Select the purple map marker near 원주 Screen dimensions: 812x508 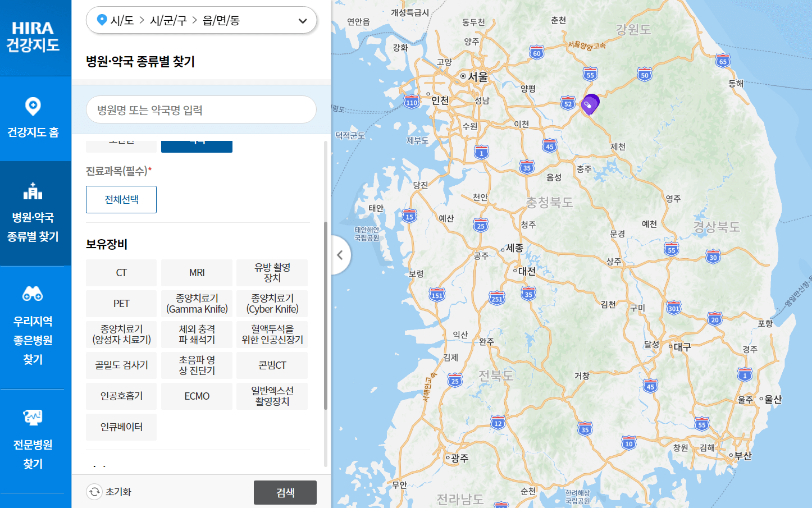coord(591,103)
